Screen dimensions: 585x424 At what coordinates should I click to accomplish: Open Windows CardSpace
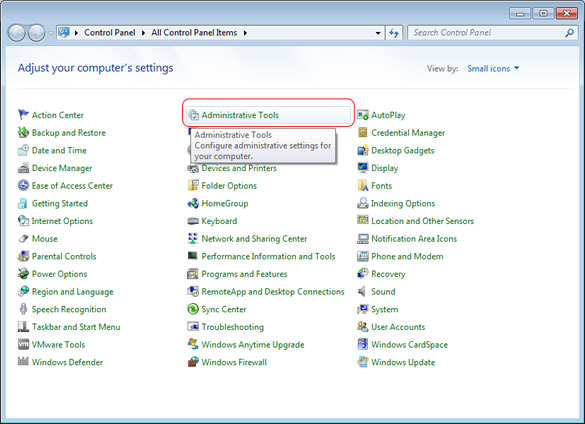409,344
